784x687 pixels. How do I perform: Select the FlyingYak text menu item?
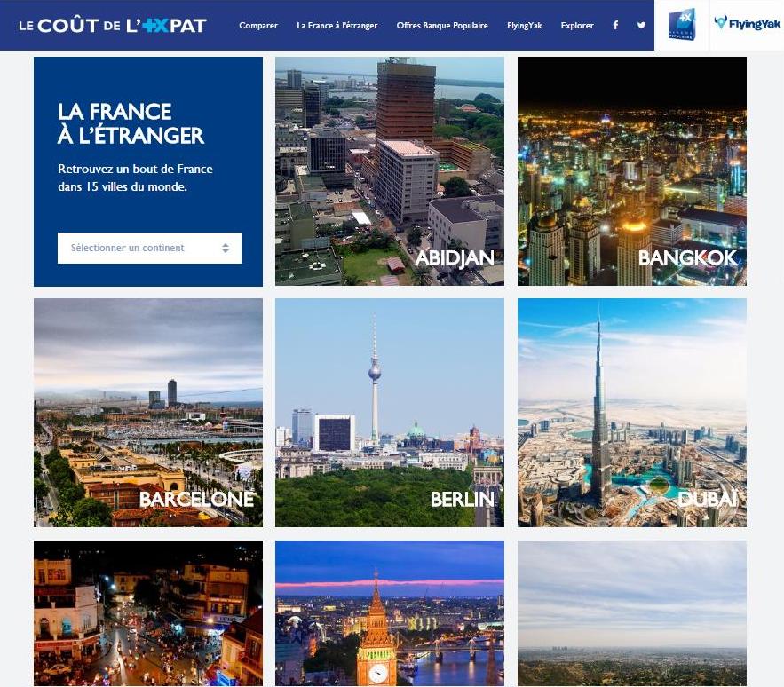click(524, 26)
